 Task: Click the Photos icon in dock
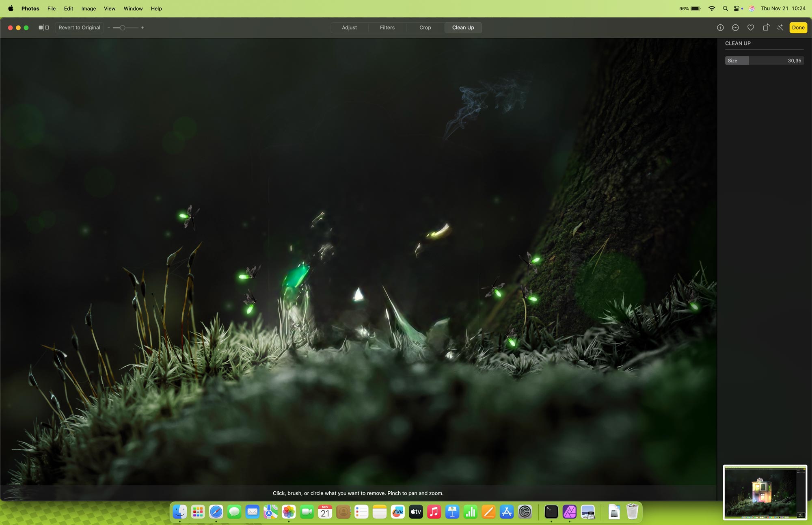coord(289,512)
